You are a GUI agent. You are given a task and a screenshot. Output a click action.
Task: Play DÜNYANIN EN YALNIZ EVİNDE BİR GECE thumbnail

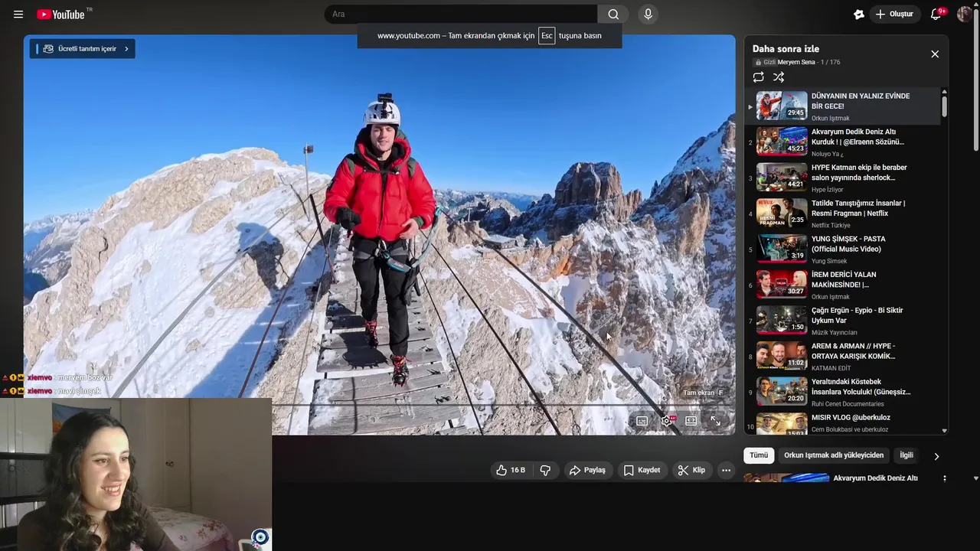(782, 106)
